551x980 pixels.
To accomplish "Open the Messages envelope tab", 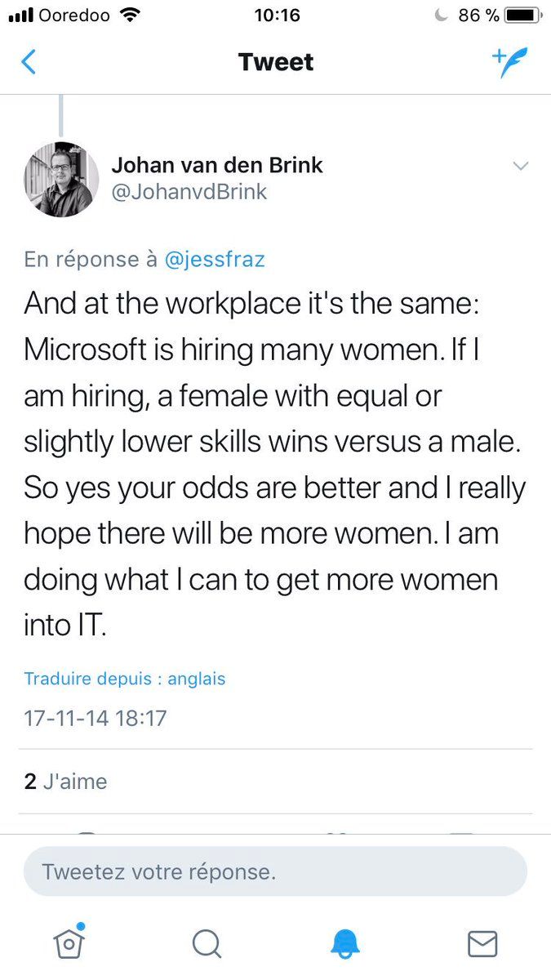I will click(482, 943).
